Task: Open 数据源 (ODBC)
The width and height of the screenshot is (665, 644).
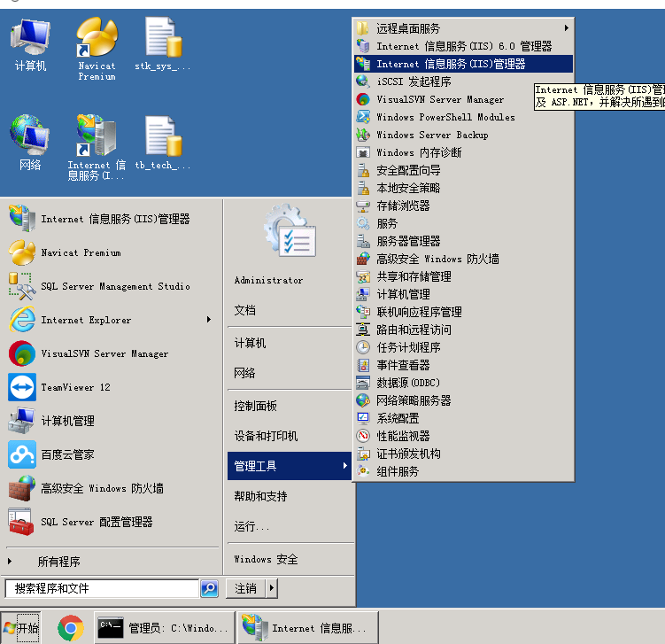Action: (463, 383)
